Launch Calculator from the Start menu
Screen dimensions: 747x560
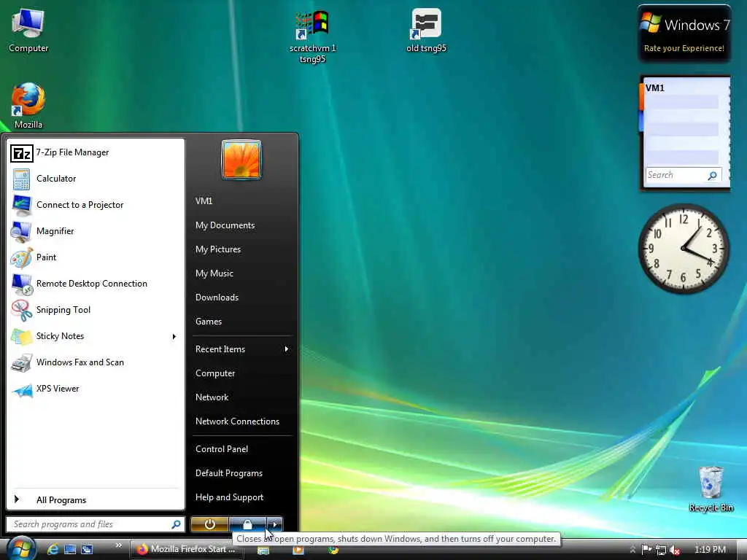coord(96,179)
